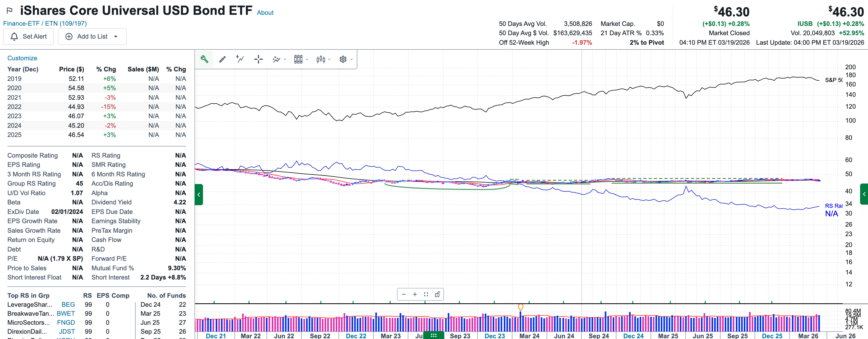Click the Customize link
Image resolution: width=868 pixels, height=339 pixels.
(x=22, y=58)
